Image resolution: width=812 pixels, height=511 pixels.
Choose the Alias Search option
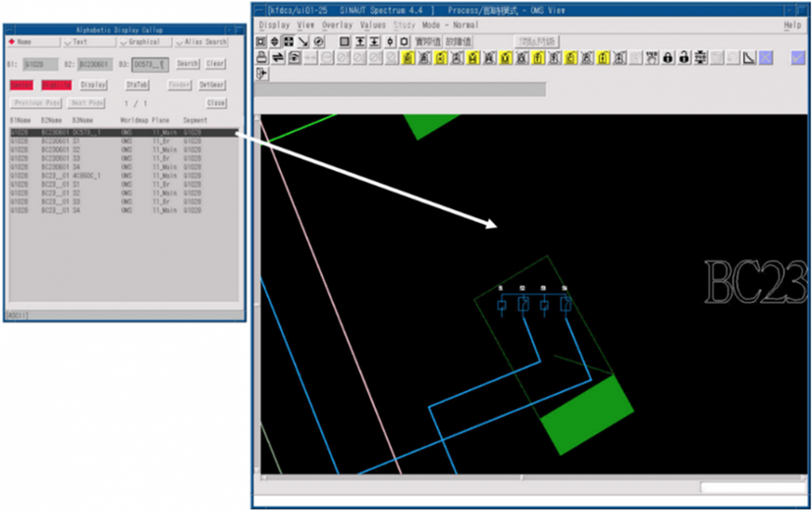point(202,42)
